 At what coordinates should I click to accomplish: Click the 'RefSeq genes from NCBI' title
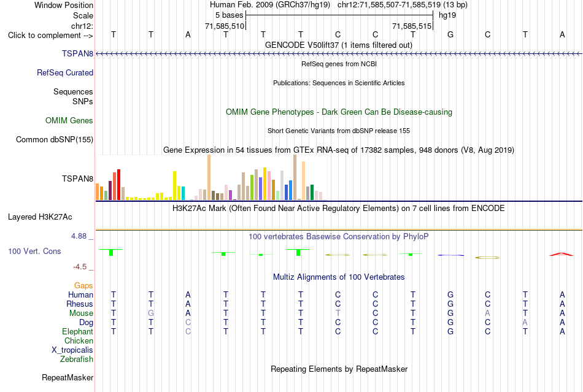[x=339, y=64]
